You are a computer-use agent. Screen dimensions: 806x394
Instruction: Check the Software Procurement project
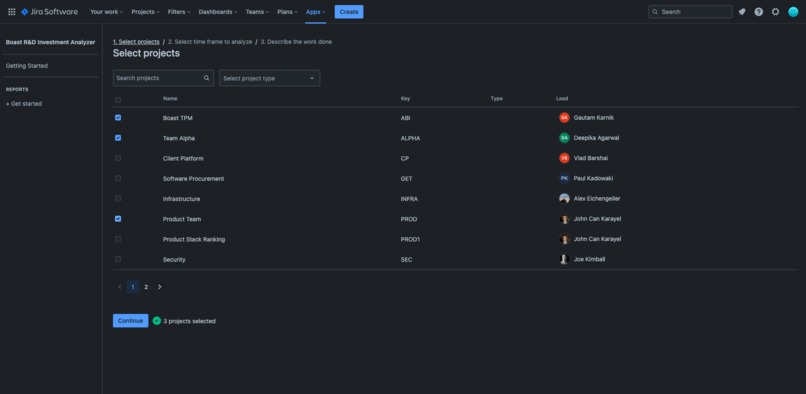pos(118,178)
